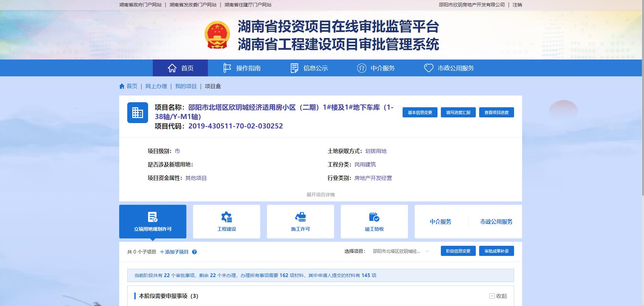Click the 注销 logout link

tap(517, 5)
